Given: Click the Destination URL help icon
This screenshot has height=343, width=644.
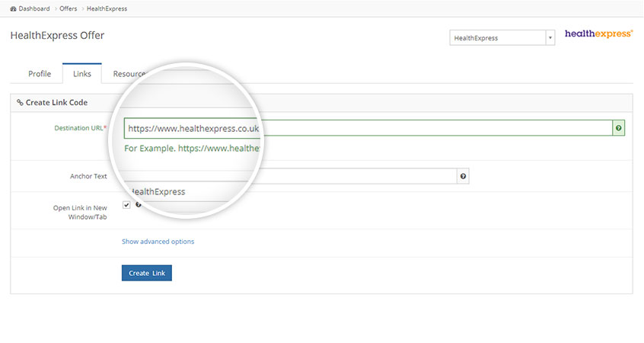Looking at the screenshot, I should 618,129.
